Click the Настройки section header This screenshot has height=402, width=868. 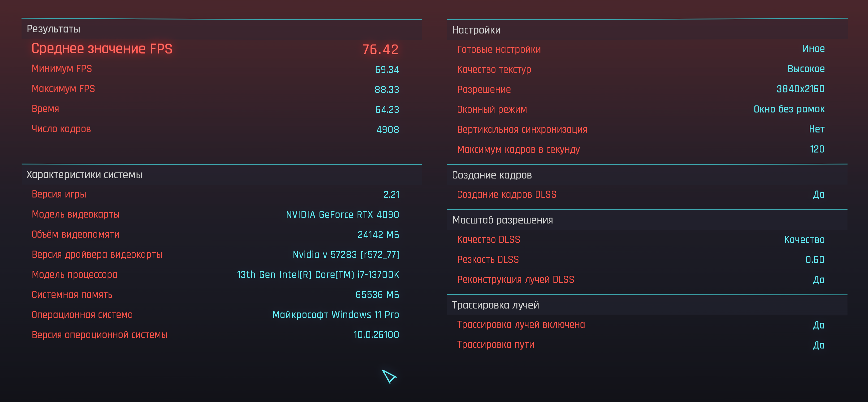coord(476,30)
